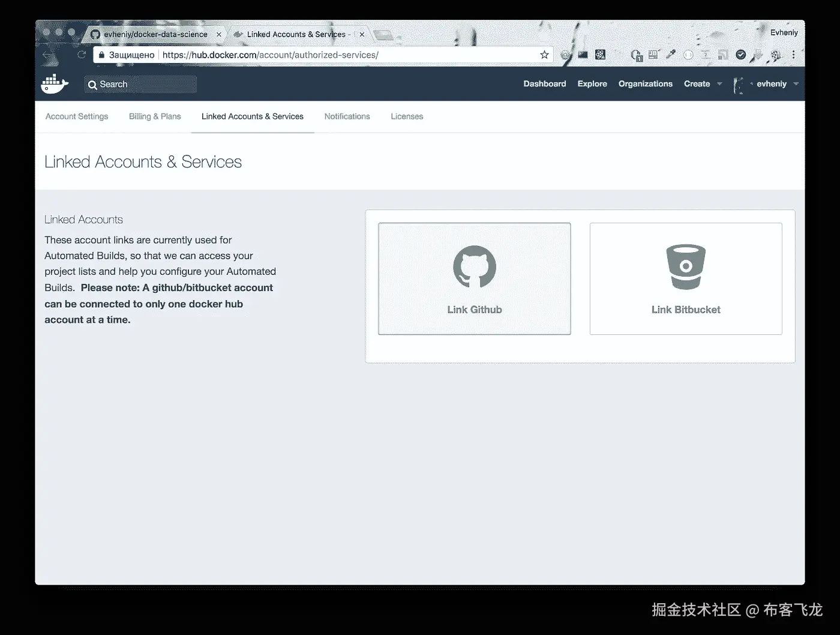Click the Bitbucket bucket icon
Screen dimensions: 840x635
pyautogui.click(x=686, y=267)
